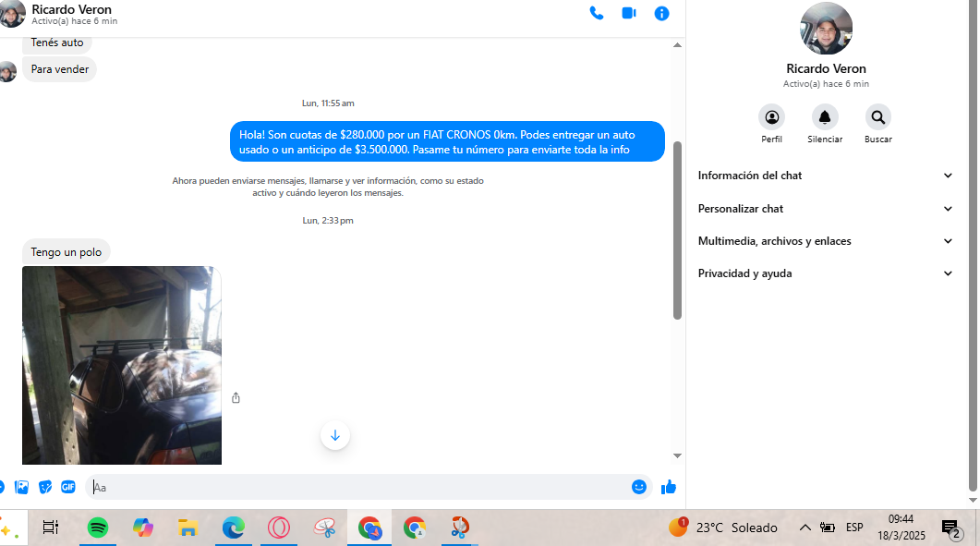Open the emoji picker in message box
The image size is (980, 546).
(x=638, y=487)
